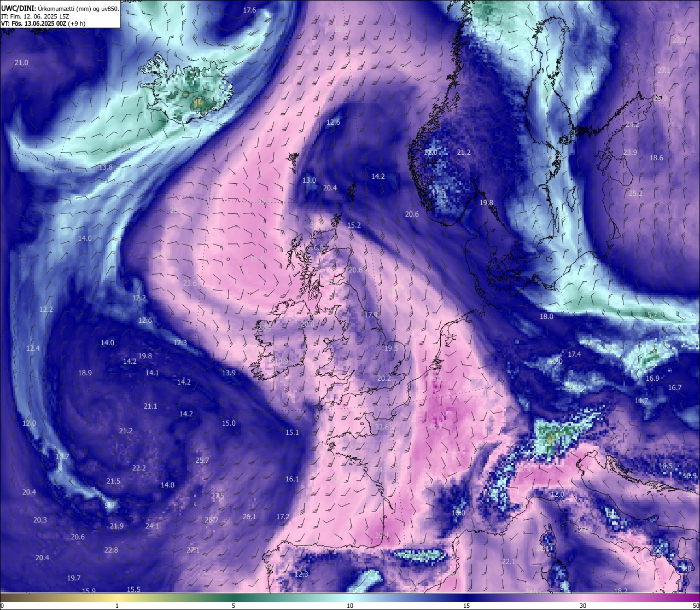Select the '16.7' value at the right edge

675,387
